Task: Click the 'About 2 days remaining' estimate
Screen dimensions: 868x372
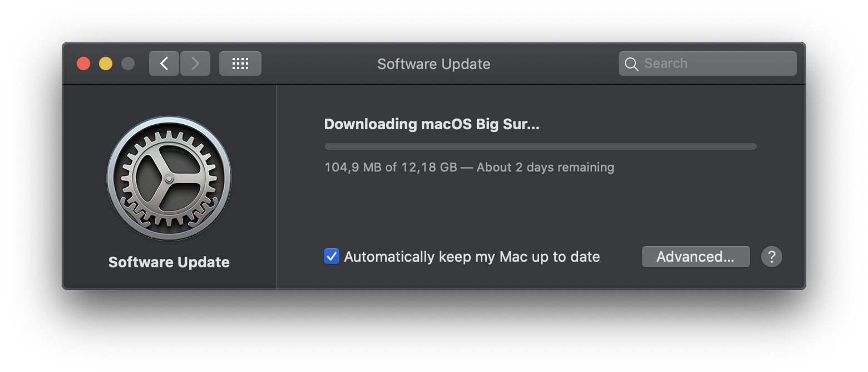Action: (x=545, y=167)
